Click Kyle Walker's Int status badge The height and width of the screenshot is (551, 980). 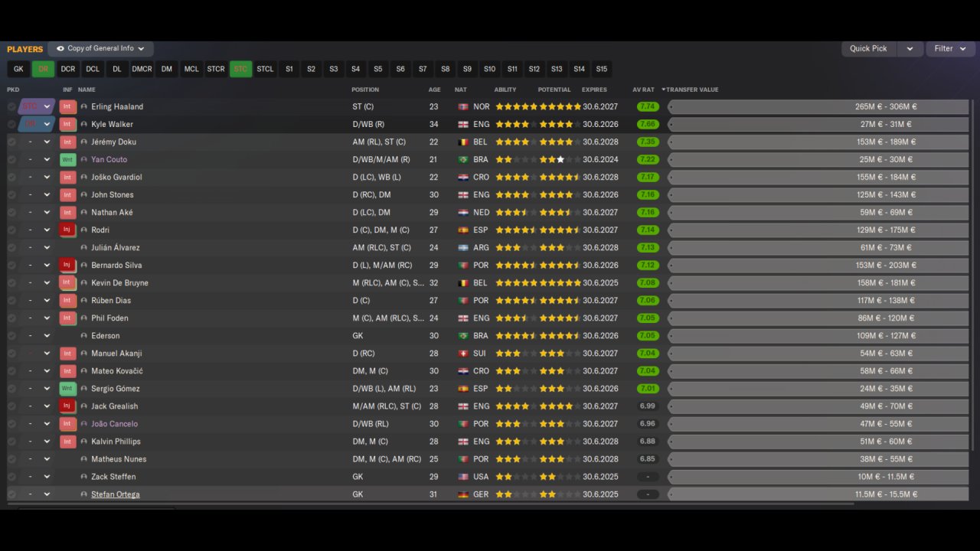(x=67, y=124)
